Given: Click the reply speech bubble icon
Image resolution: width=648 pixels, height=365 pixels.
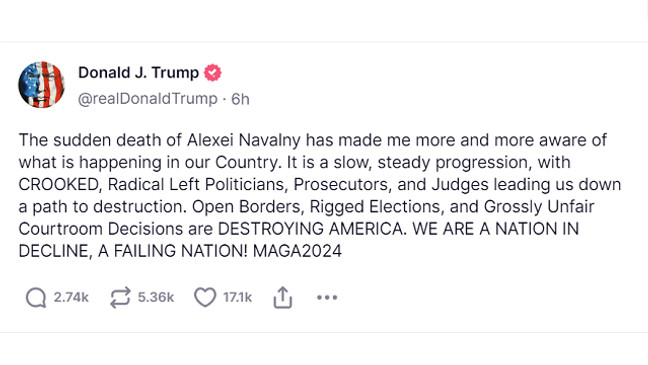Looking at the screenshot, I should click(36, 298).
